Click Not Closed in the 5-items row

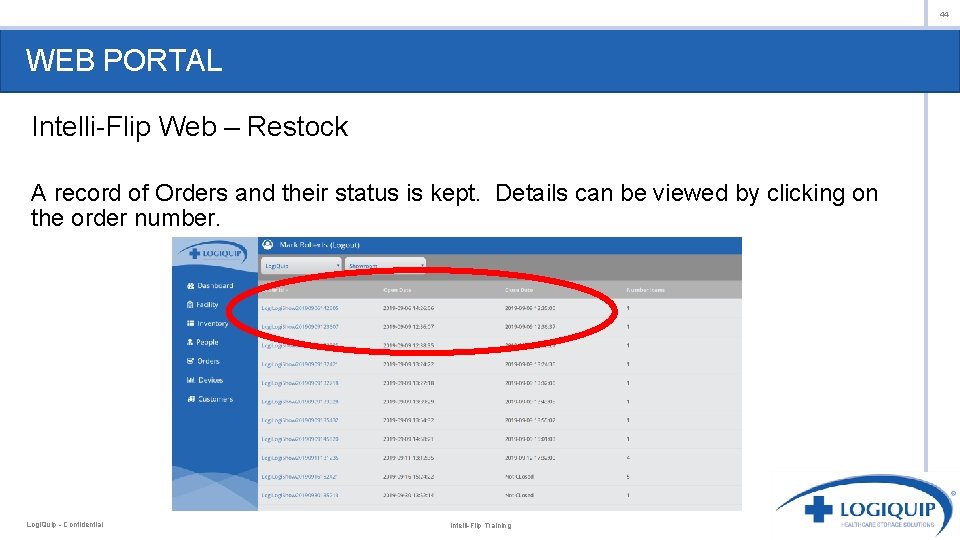tap(520, 477)
